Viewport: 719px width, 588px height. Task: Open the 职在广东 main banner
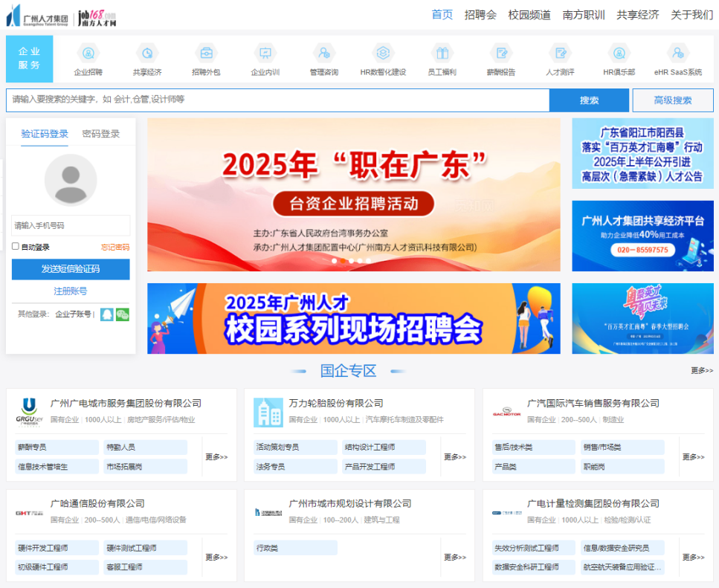(x=353, y=195)
